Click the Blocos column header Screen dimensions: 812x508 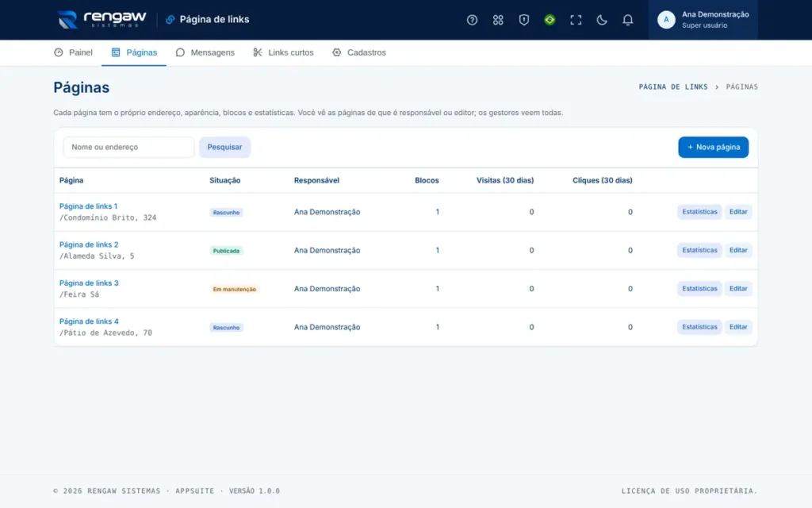(427, 180)
